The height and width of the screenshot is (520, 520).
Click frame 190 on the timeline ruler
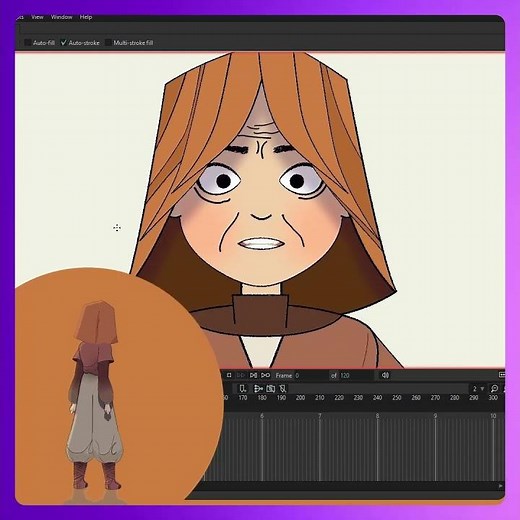281,398
